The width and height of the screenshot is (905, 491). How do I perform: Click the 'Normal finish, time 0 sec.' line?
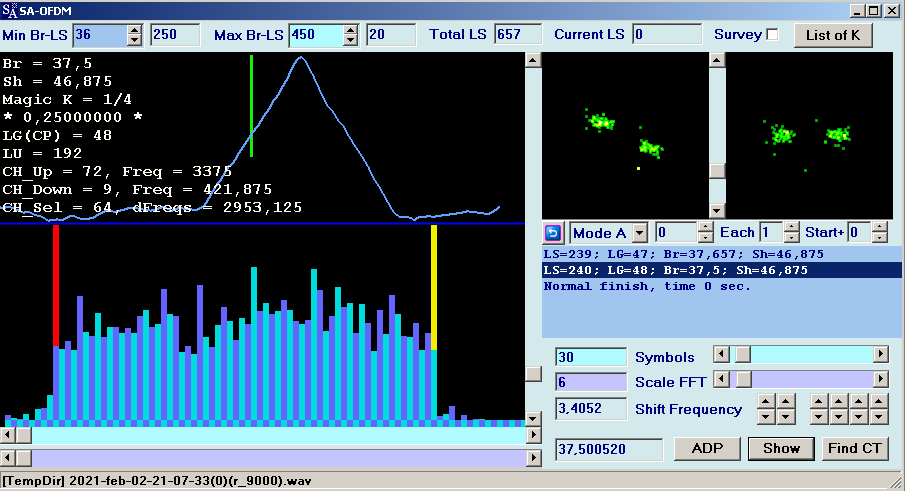647,286
